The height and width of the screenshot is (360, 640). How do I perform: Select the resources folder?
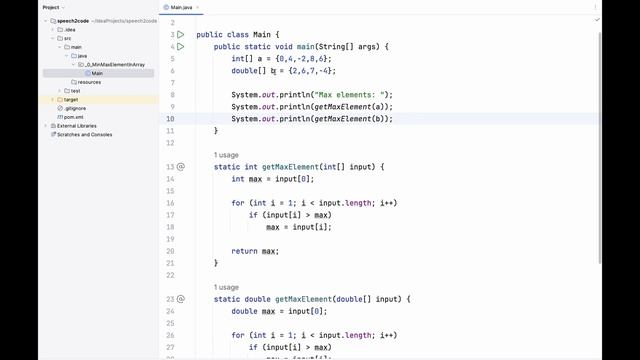pyautogui.click(x=89, y=82)
